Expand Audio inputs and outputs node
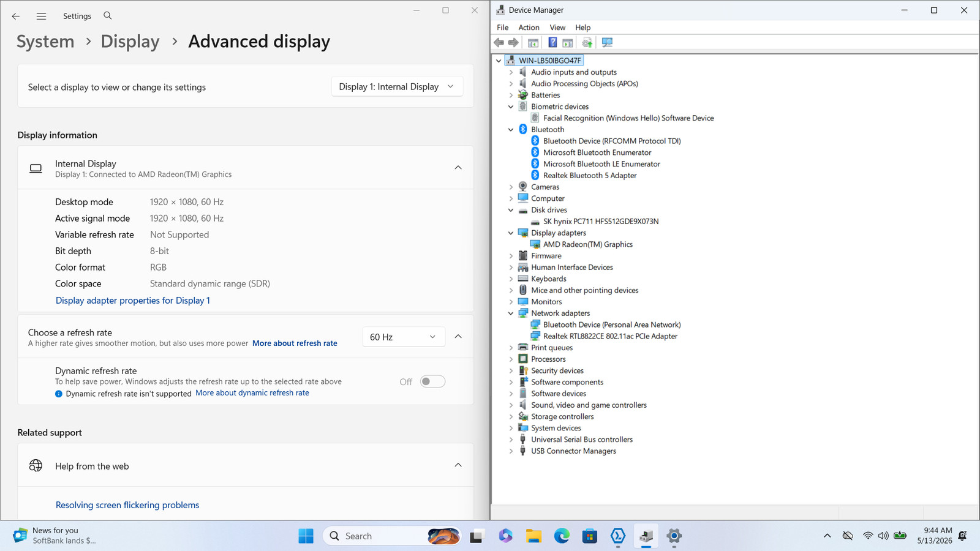 [511, 72]
